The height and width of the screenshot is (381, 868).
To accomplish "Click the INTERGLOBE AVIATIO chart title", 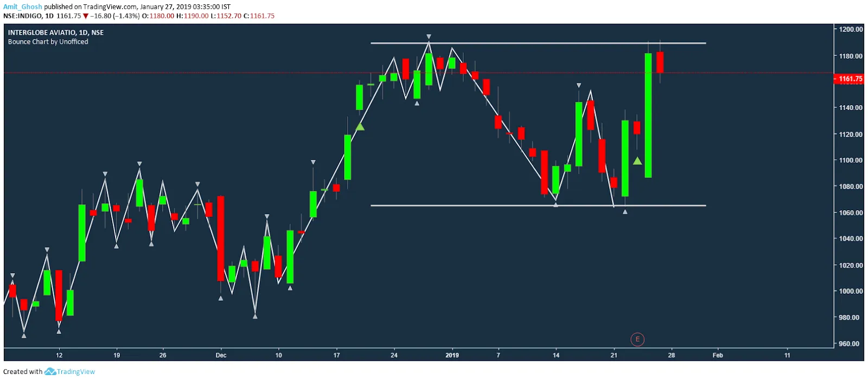I will (x=55, y=33).
